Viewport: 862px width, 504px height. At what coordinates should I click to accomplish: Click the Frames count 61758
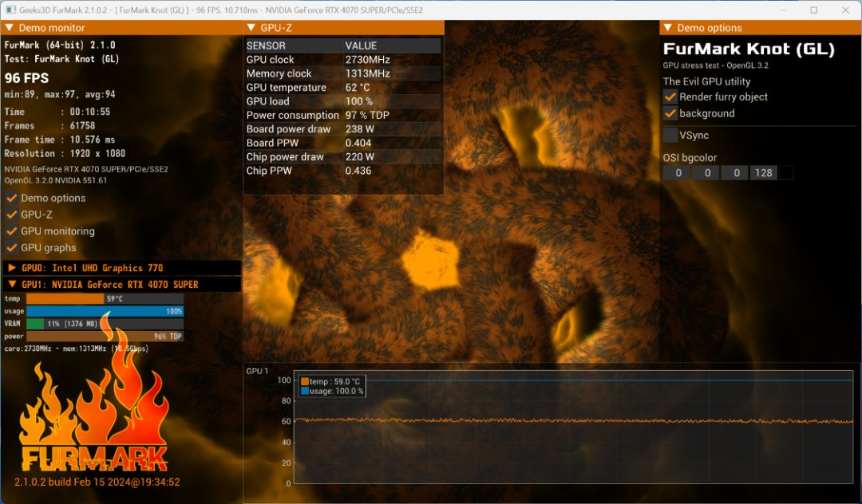point(82,126)
